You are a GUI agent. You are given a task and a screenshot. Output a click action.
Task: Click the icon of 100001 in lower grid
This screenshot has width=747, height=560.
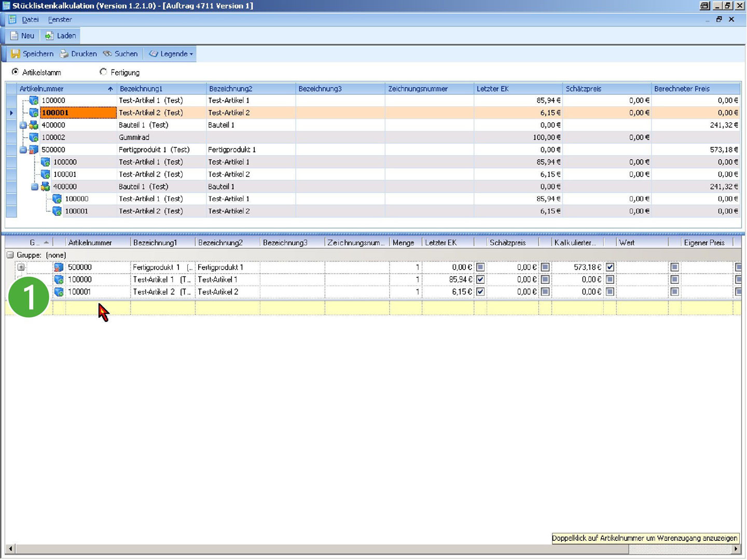(59, 292)
